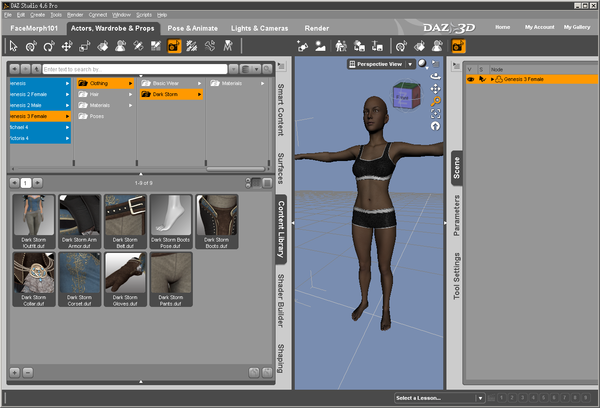Open the Create menu

point(38,15)
